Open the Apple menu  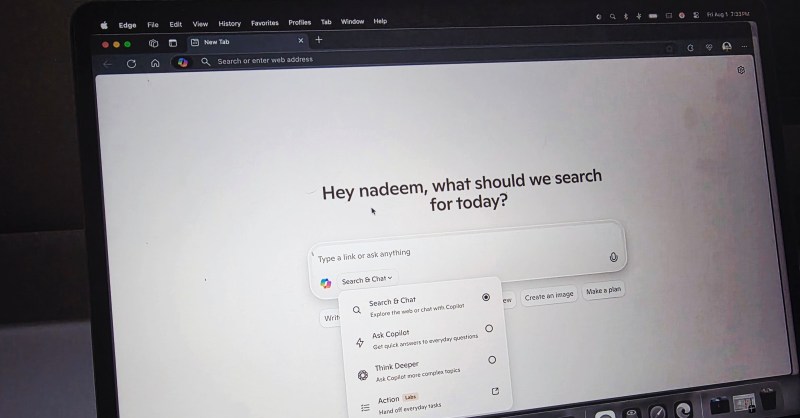(104, 25)
